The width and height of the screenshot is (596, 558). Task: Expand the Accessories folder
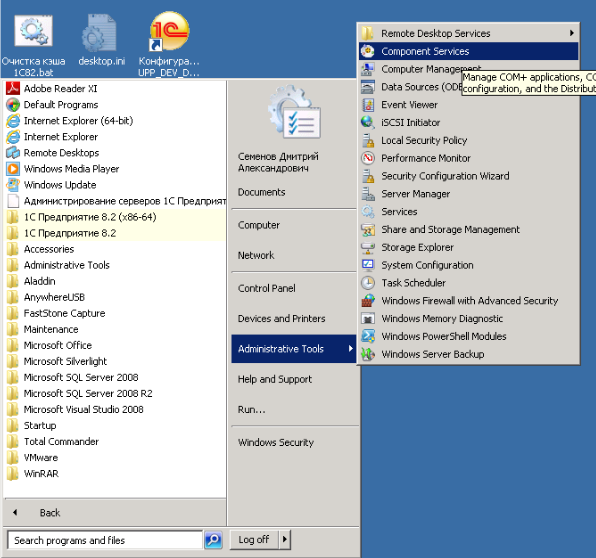click(115, 249)
